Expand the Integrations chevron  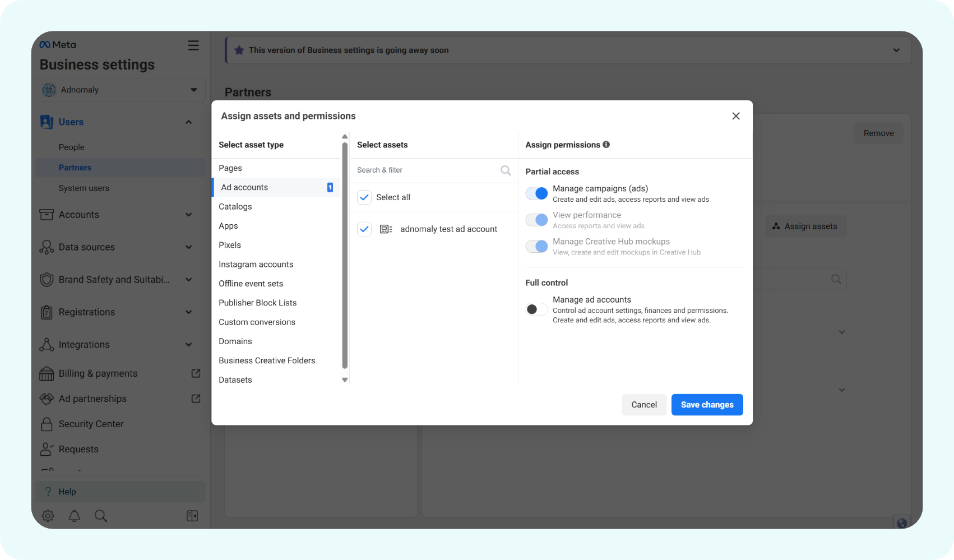coord(189,345)
